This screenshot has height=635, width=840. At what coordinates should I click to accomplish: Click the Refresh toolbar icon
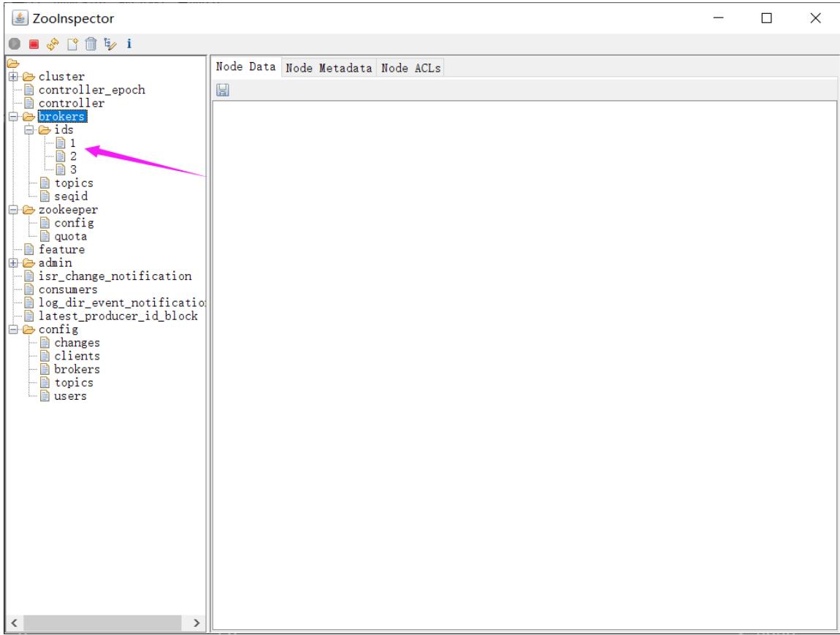(53, 44)
